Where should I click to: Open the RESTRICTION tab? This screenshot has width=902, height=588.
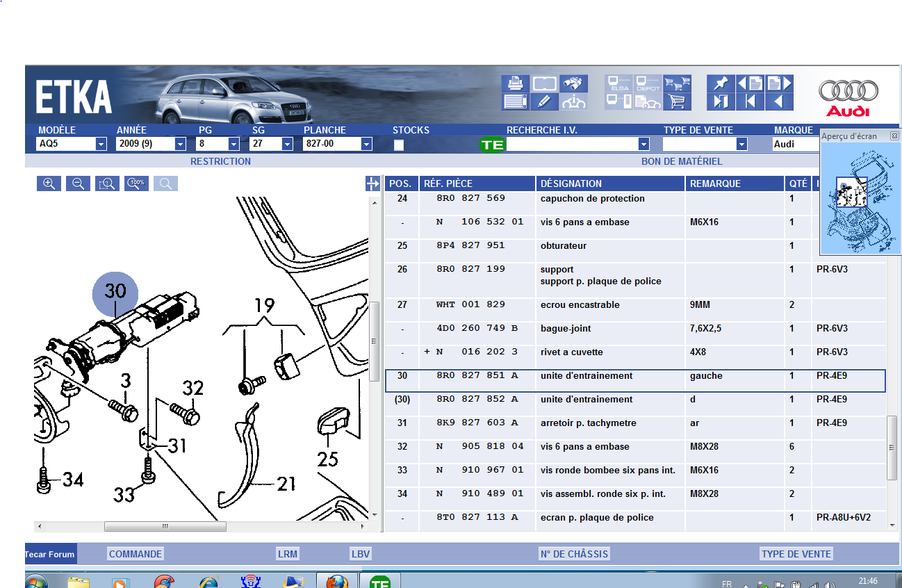[x=220, y=161]
